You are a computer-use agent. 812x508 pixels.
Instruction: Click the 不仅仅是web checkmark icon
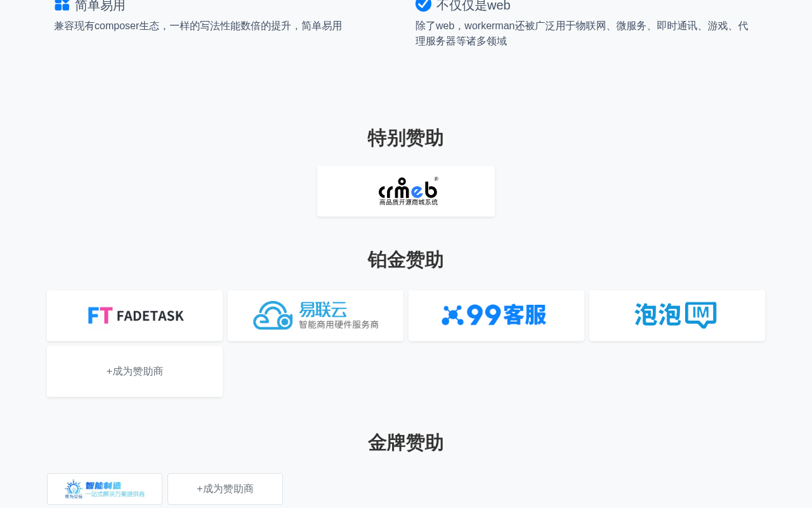point(423,5)
